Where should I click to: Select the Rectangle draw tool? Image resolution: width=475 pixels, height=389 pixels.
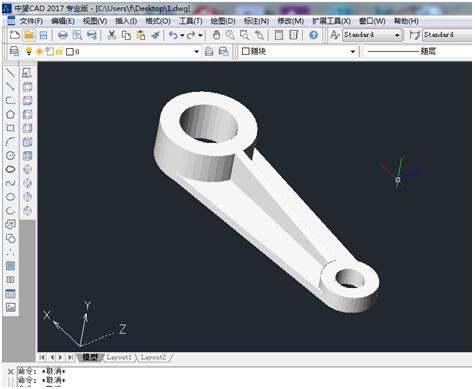click(10, 128)
